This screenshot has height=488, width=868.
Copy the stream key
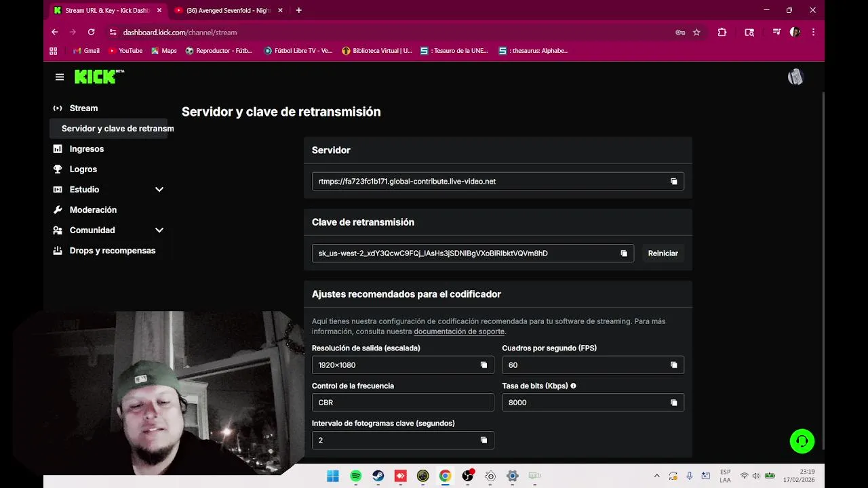pyautogui.click(x=624, y=253)
